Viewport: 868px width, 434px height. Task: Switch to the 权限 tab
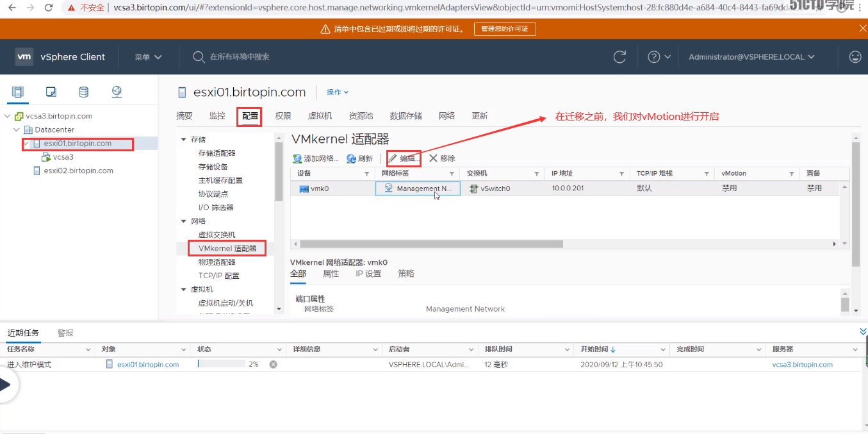283,116
